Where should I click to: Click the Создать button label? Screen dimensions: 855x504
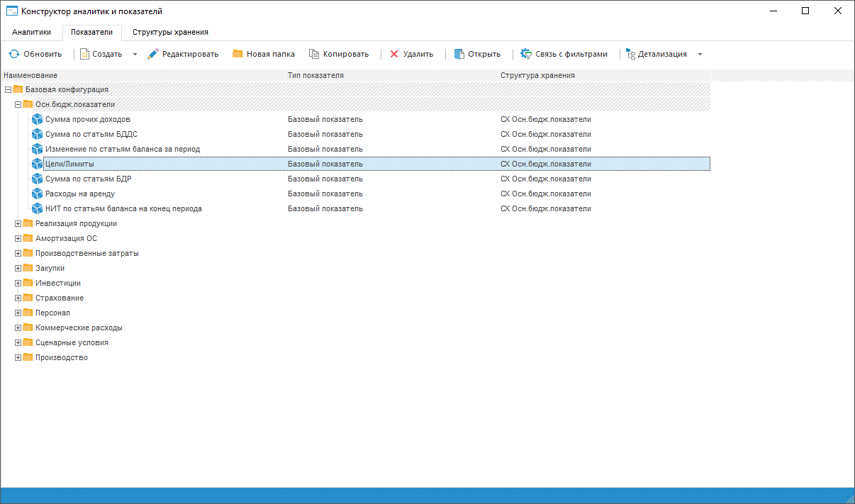point(107,54)
